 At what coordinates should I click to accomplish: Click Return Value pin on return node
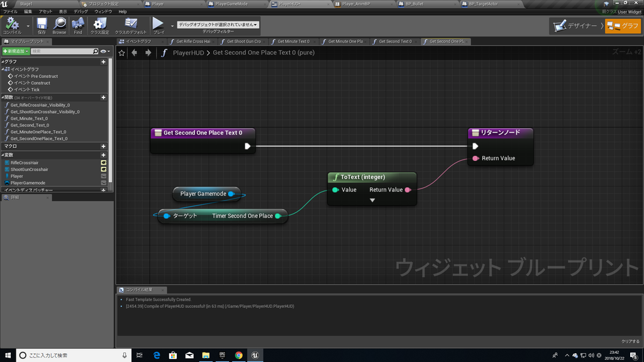point(475,158)
